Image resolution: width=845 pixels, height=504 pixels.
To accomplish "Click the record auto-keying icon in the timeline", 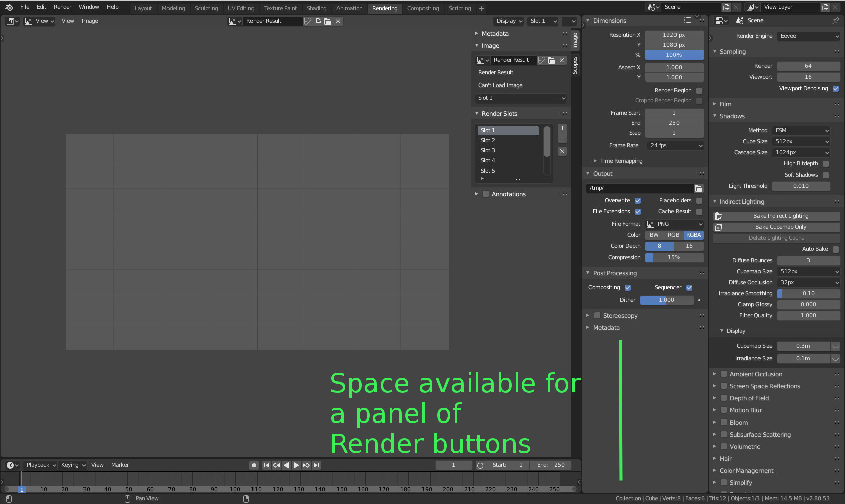I will pyautogui.click(x=253, y=465).
